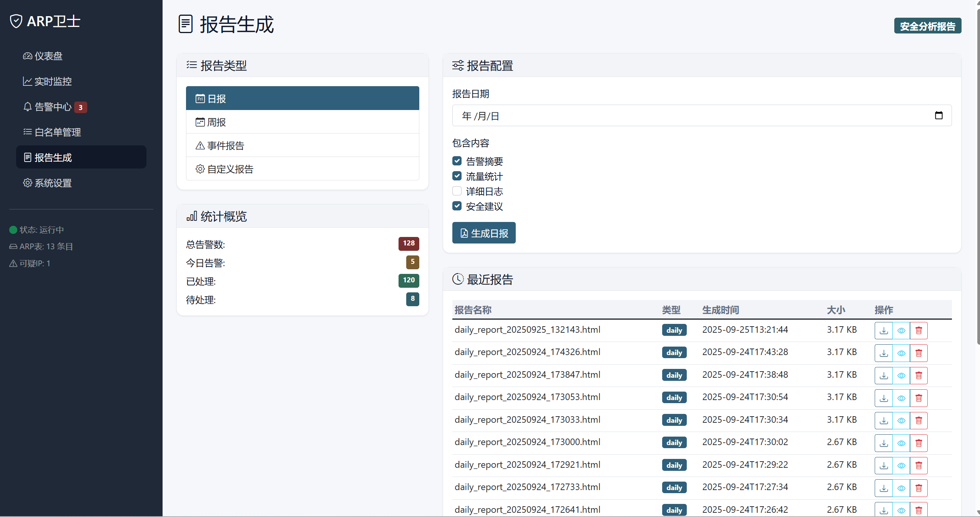Image resolution: width=980 pixels, height=517 pixels.
Task: Delete daily_report_20250924_172921.html report
Action: (x=919, y=465)
